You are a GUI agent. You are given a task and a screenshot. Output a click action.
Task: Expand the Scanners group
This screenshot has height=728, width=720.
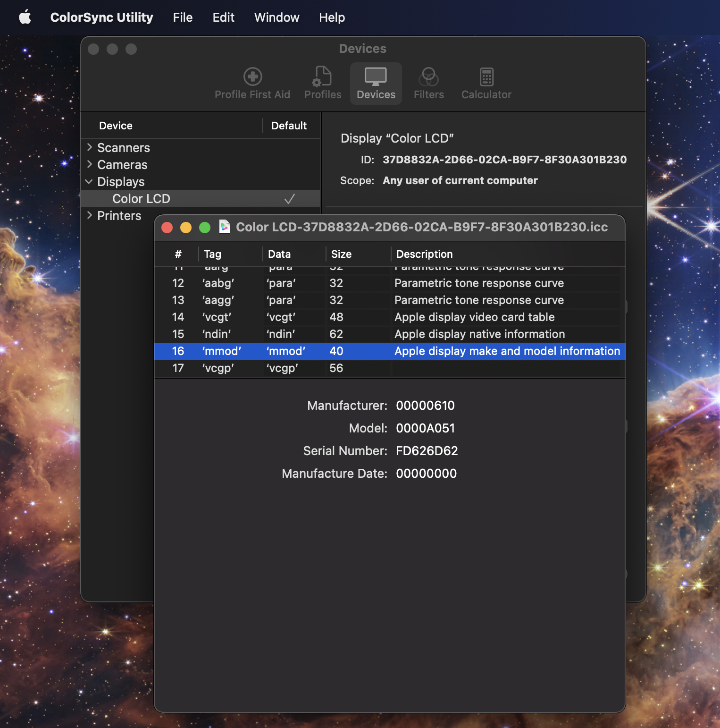point(89,147)
